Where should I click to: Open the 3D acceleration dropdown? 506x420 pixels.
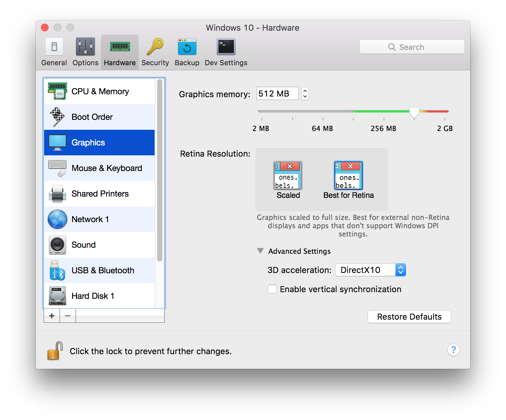point(370,270)
